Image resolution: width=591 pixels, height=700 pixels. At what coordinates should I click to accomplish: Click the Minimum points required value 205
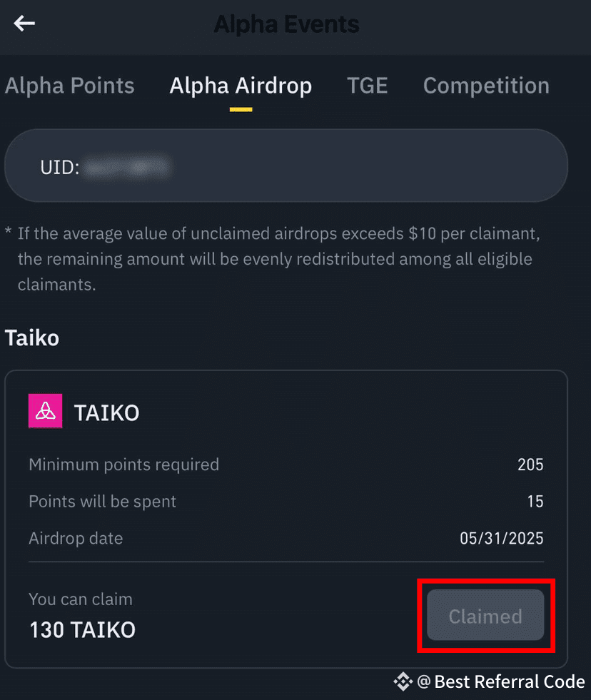tap(530, 465)
